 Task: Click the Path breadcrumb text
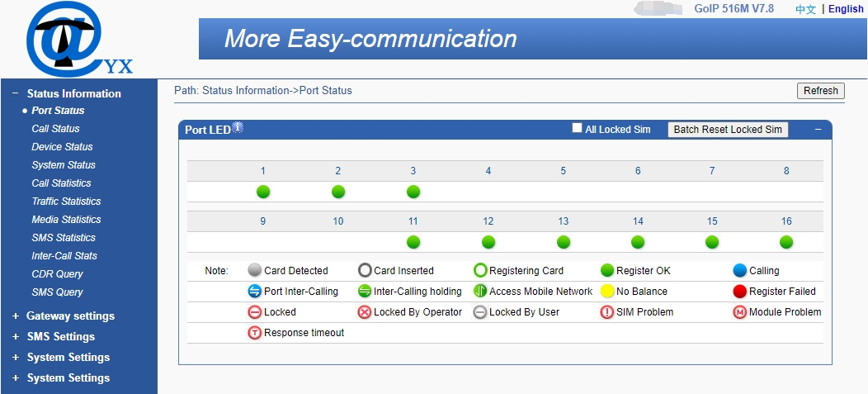click(263, 90)
